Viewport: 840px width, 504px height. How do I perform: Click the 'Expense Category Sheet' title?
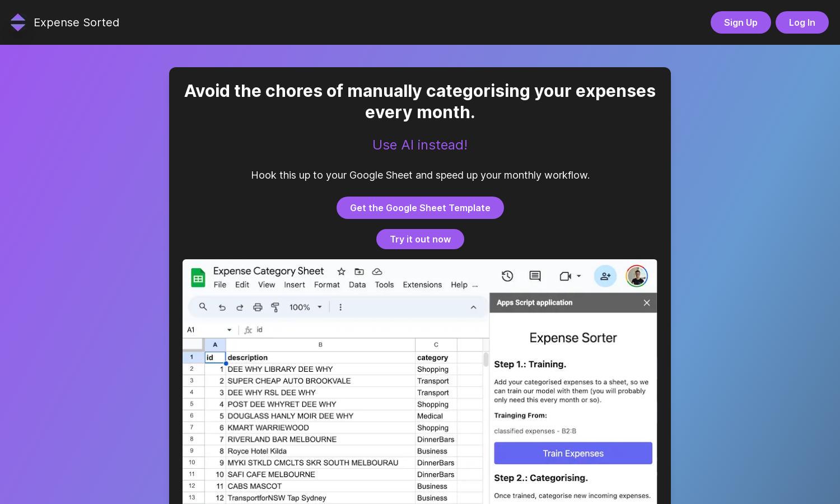(x=268, y=271)
